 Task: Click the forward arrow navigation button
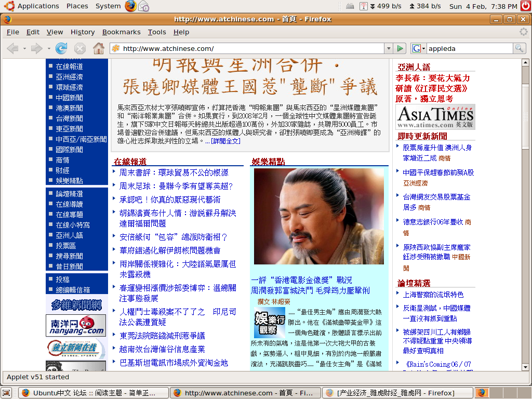(37, 48)
